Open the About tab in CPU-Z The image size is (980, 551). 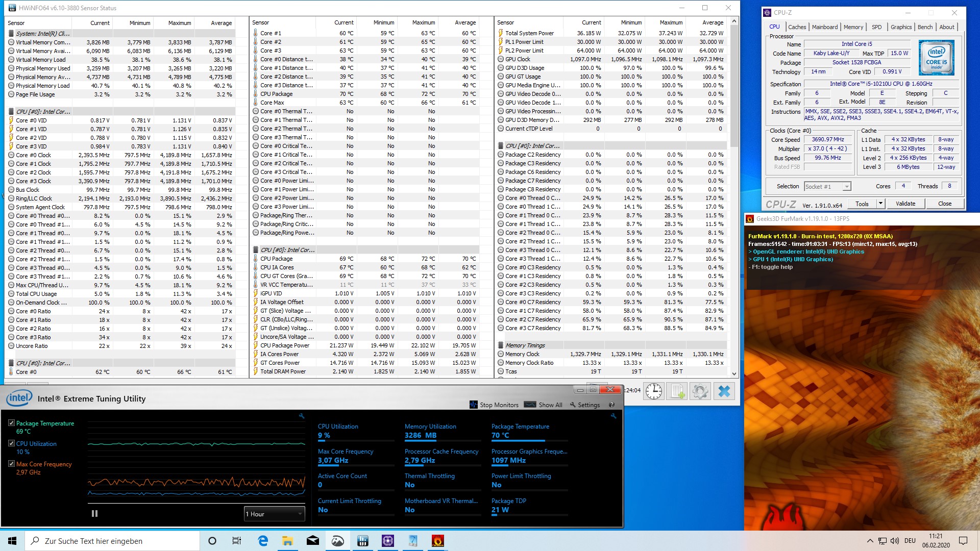947,27
